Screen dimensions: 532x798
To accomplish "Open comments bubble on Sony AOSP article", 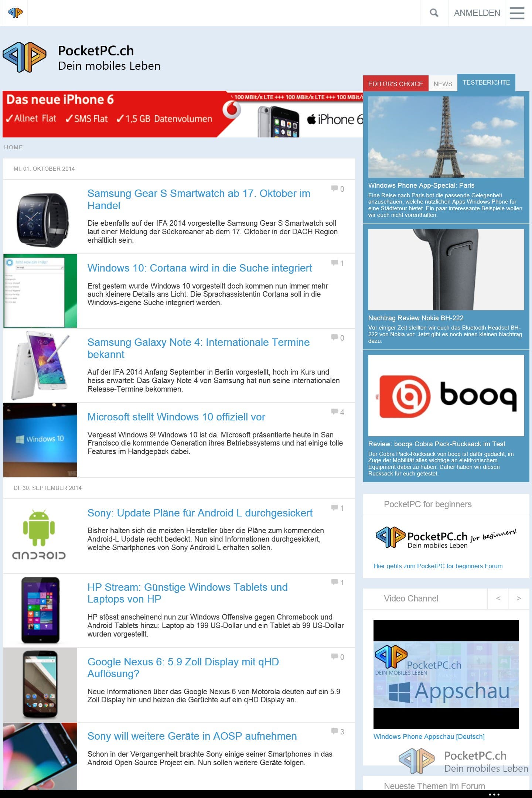I will 337,731.
